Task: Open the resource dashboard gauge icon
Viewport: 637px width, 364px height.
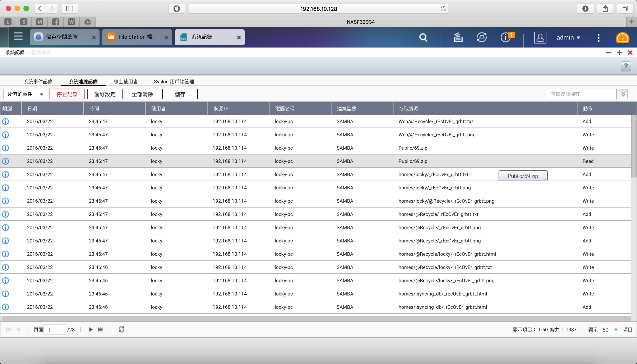Action: 622,38
